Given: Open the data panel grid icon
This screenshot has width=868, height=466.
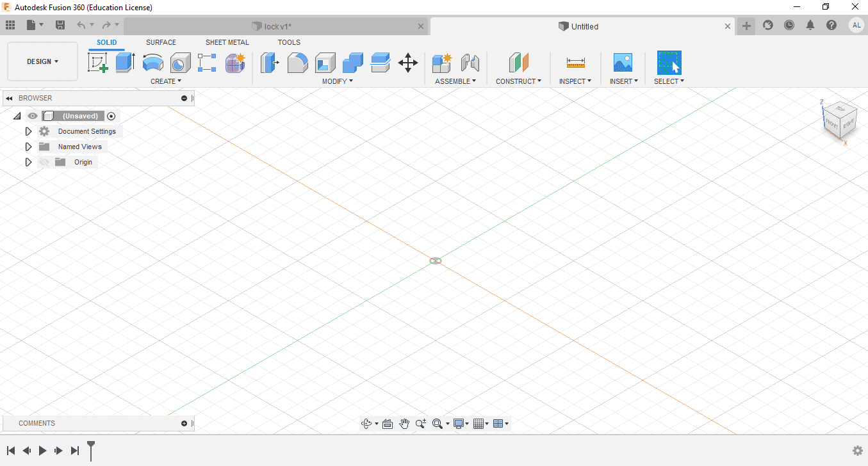Looking at the screenshot, I should click(x=10, y=26).
